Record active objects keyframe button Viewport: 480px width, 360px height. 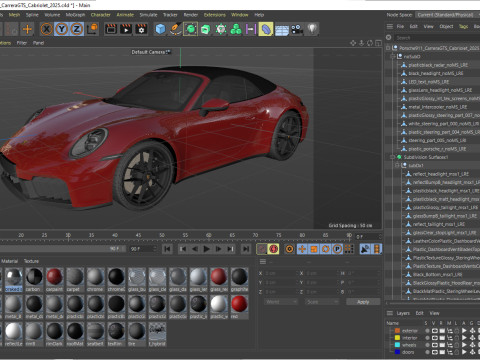click(x=262, y=249)
